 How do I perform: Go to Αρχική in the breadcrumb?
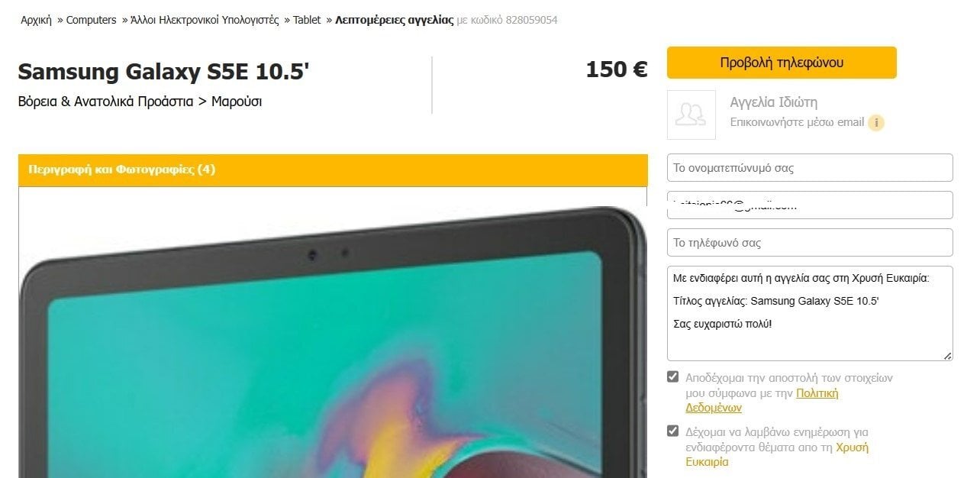pos(36,20)
